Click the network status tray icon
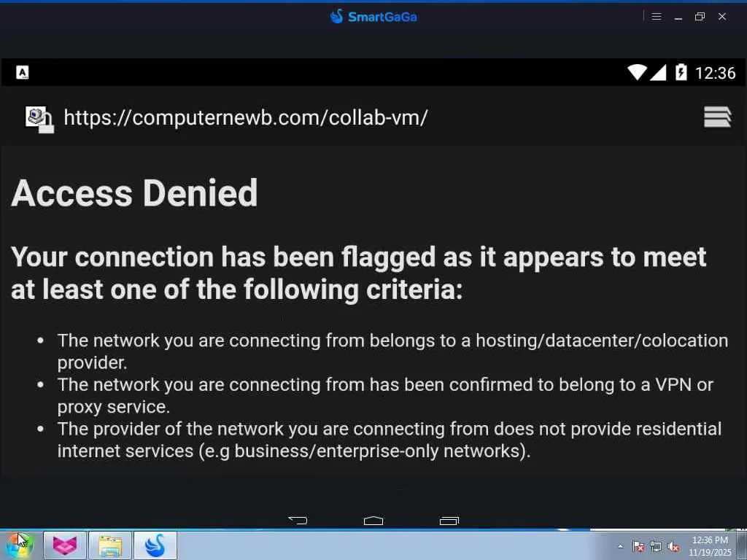 (x=656, y=546)
